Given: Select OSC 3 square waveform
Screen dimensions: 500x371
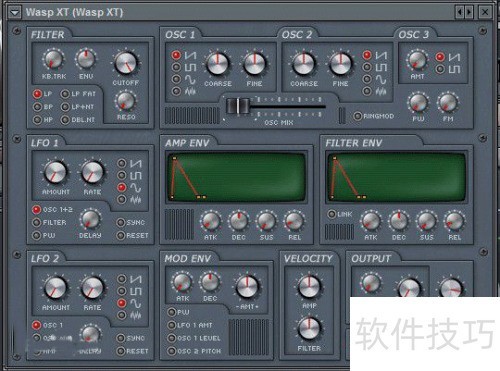Looking at the screenshot, I should pos(440,69).
